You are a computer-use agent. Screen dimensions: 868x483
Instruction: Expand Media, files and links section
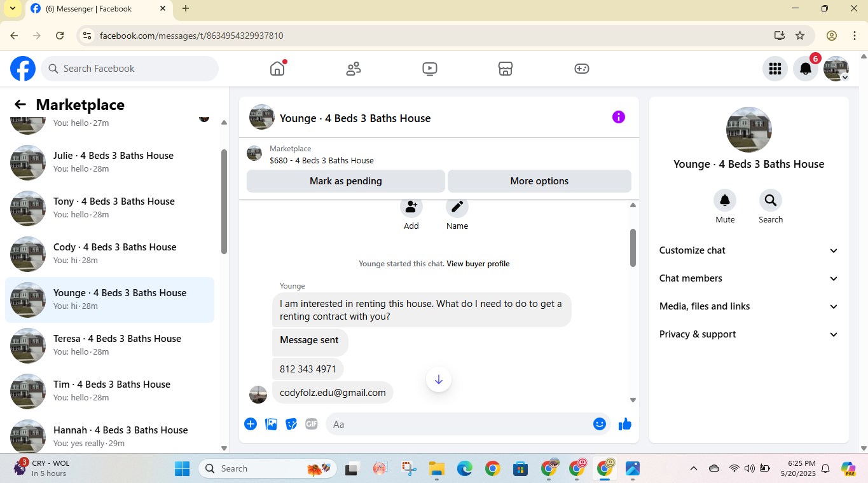point(749,306)
